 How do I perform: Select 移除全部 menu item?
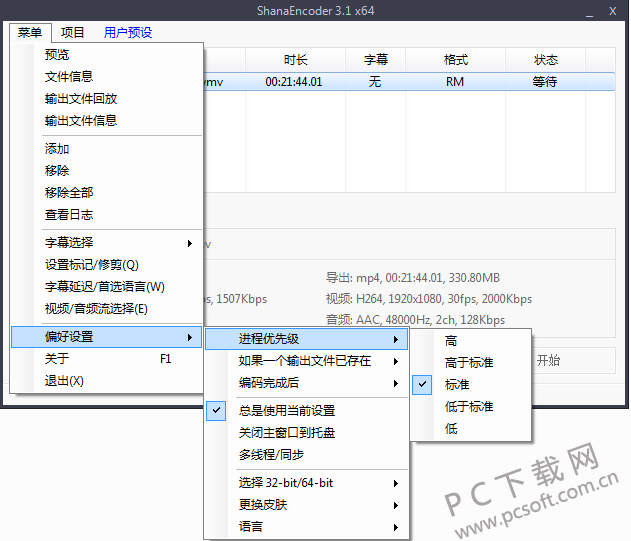coord(107,192)
